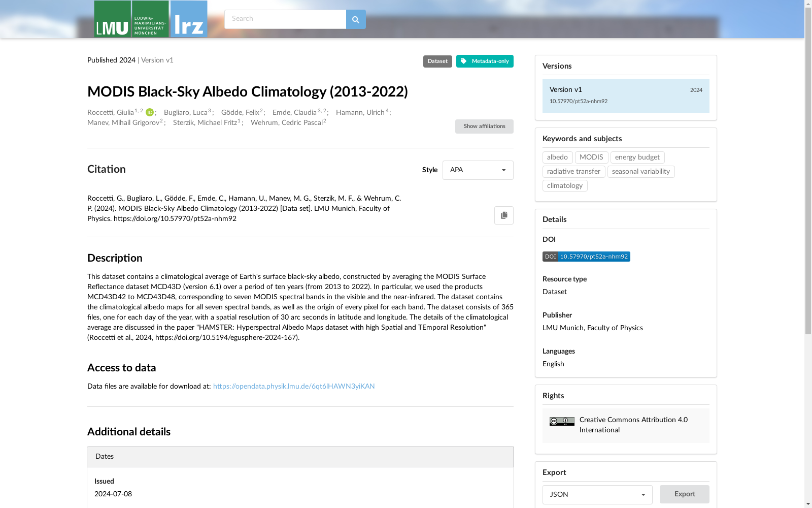
Task: Focus the Search input field
Action: [x=285, y=19]
